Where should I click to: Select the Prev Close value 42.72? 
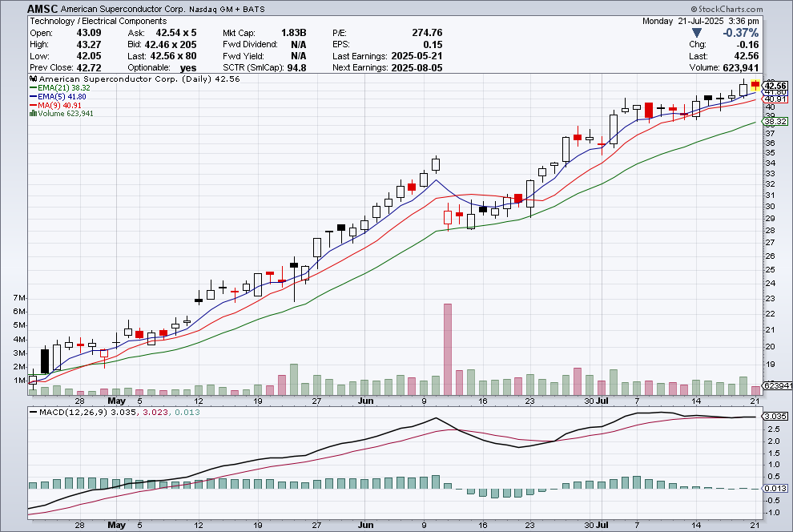88,68
